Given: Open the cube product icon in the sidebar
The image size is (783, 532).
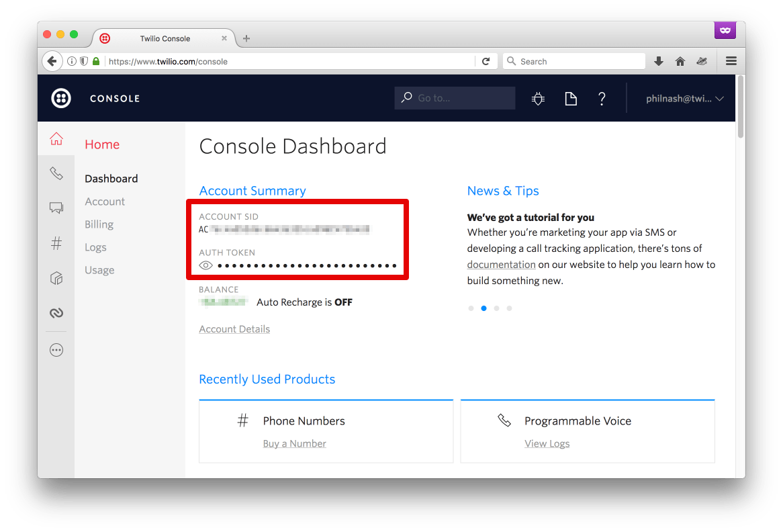Looking at the screenshot, I should click(x=56, y=278).
